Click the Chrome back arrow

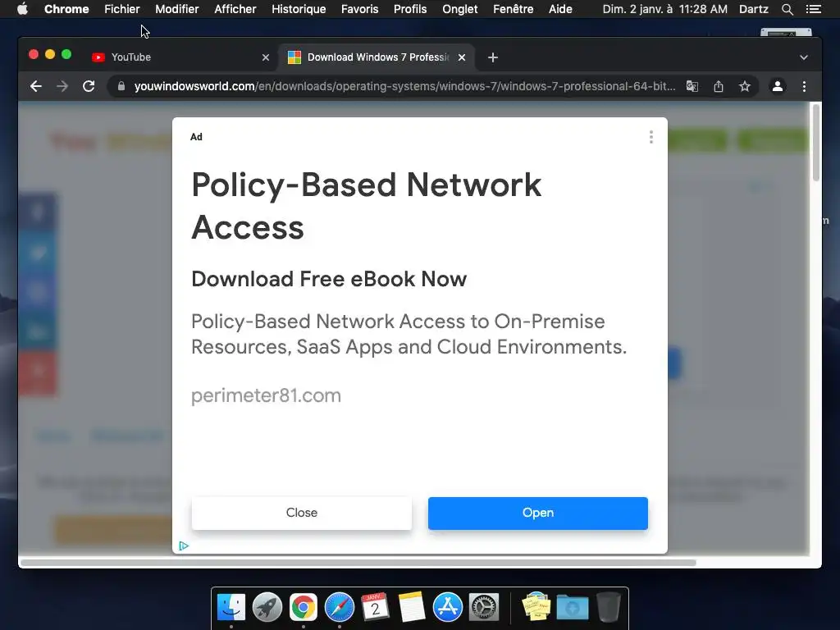click(36, 86)
